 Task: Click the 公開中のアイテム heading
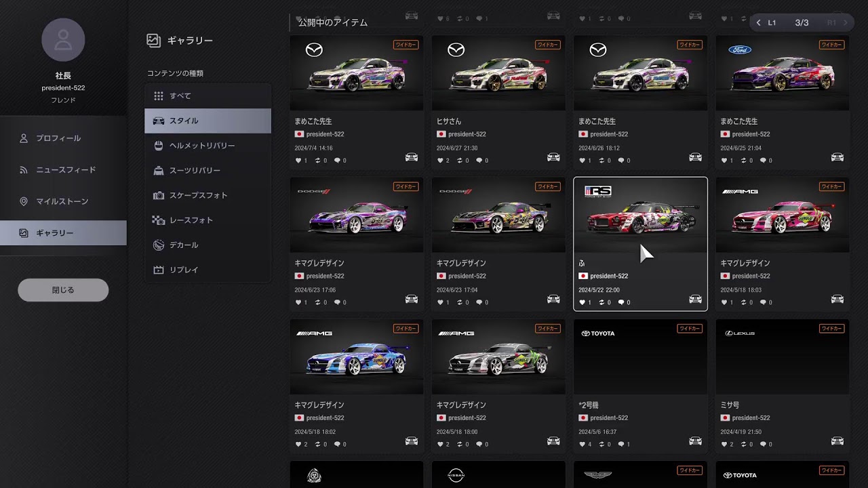point(333,22)
